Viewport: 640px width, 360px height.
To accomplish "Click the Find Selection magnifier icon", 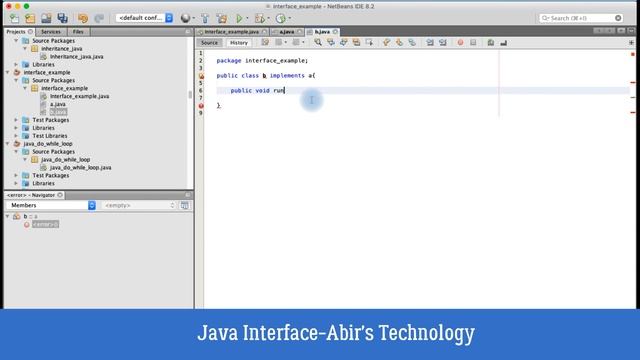I will pyautogui.click(x=318, y=42).
